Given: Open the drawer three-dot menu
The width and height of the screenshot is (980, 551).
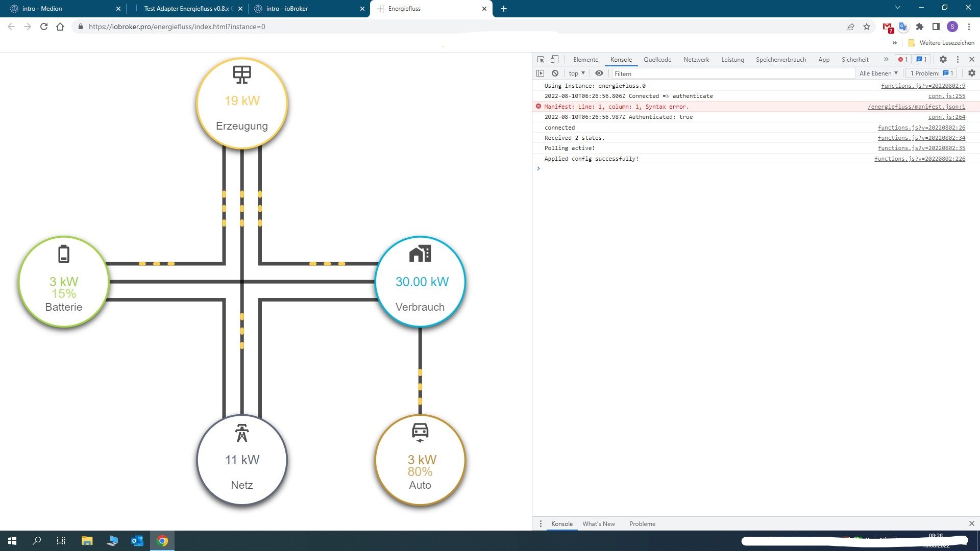Looking at the screenshot, I should coord(541,523).
